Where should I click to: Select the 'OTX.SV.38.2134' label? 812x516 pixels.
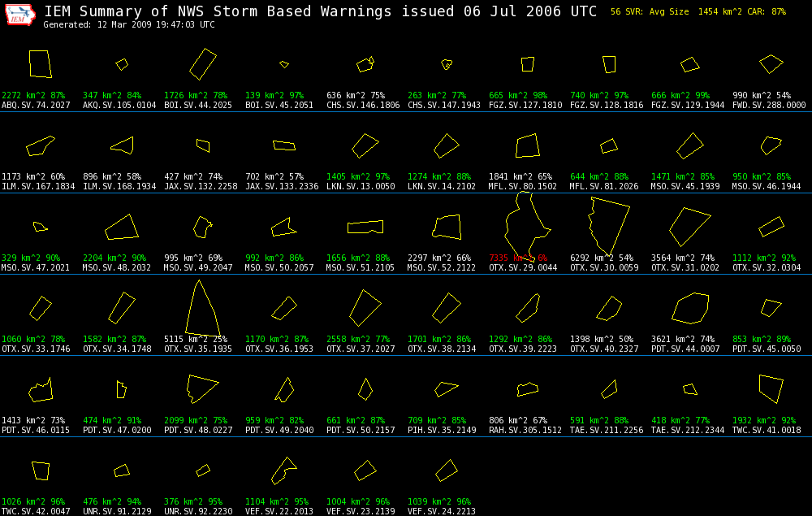pyautogui.click(x=441, y=349)
